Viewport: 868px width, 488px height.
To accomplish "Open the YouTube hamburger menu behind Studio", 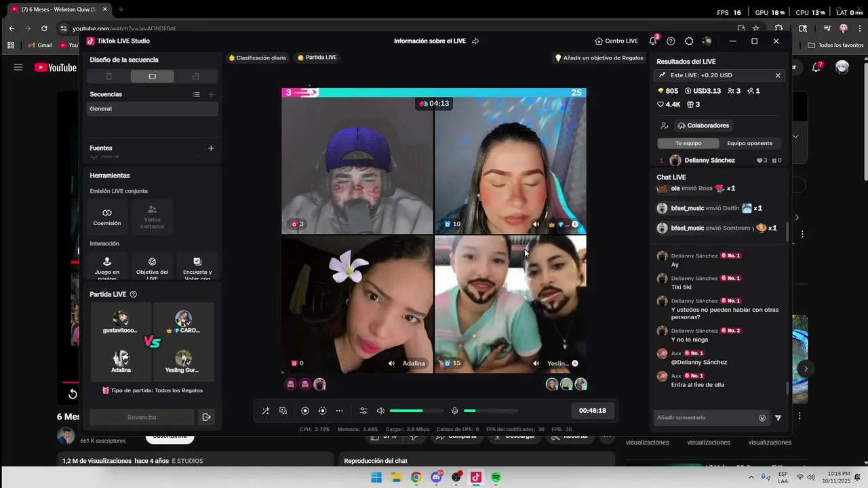I will tap(18, 67).
